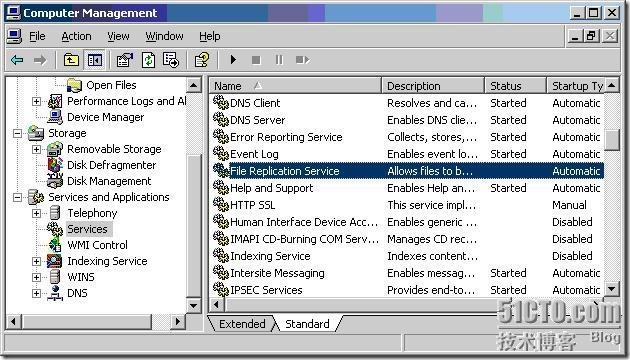Viewport: 630px width, 360px height.
Task: Click the gear icon beside DNS Client
Action: (x=221, y=103)
